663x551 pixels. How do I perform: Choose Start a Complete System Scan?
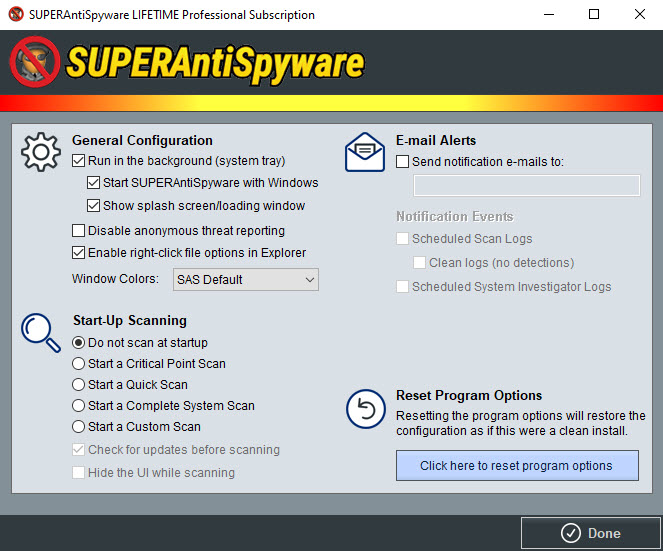78,406
